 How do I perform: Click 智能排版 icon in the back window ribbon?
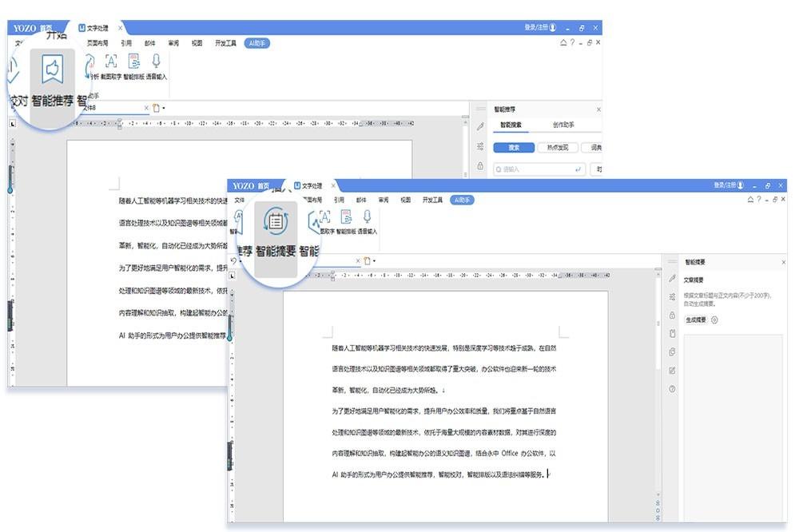pos(133,62)
